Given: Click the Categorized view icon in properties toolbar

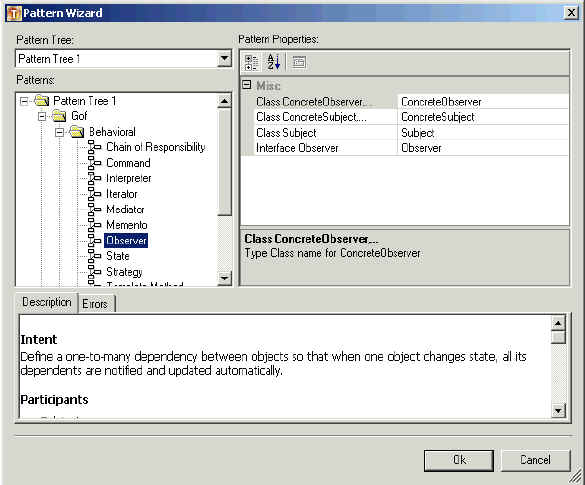Looking at the screenshot, I should [251, 62].
